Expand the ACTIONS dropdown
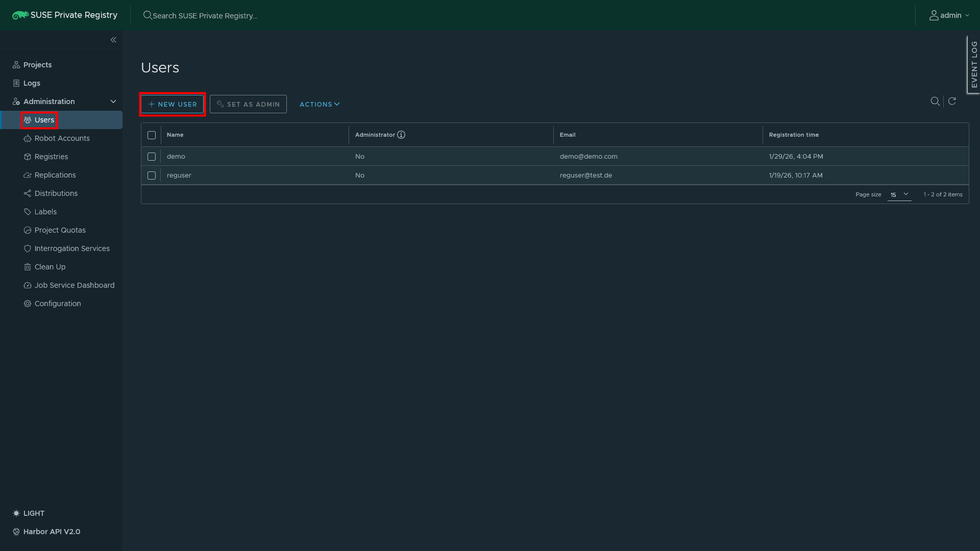 [320, 104]
